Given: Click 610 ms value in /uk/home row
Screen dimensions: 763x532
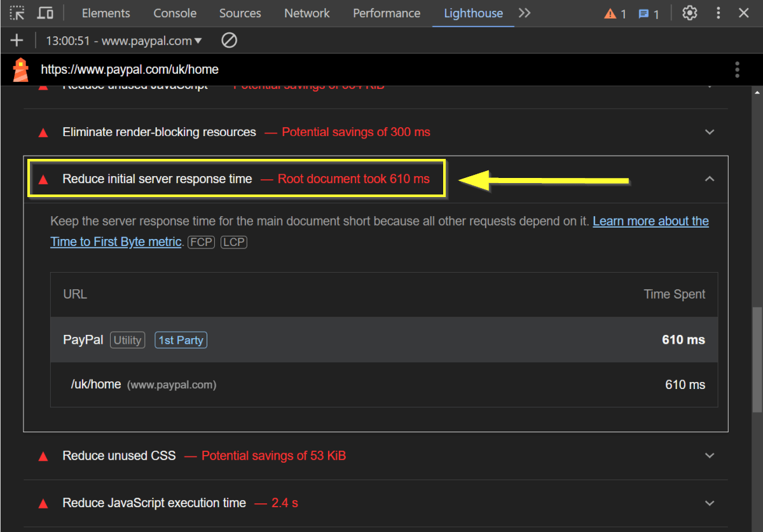Looking at the screenshot, I should (x=685, y=385).
